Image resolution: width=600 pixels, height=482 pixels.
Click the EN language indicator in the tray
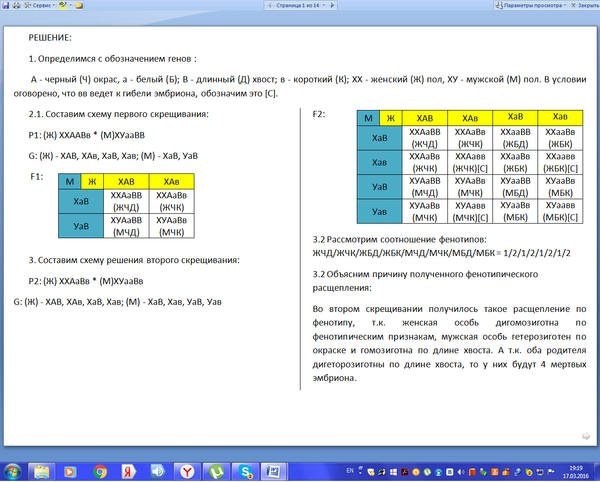348,469
